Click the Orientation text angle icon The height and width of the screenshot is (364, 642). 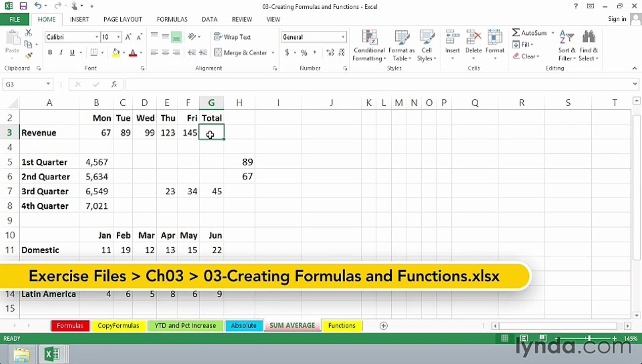click(x=192, y=37)
